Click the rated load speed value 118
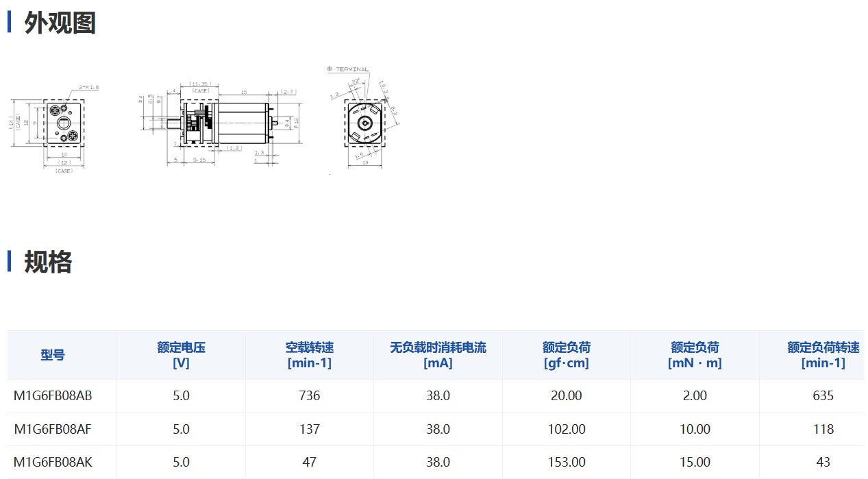 tap(823, 429)
